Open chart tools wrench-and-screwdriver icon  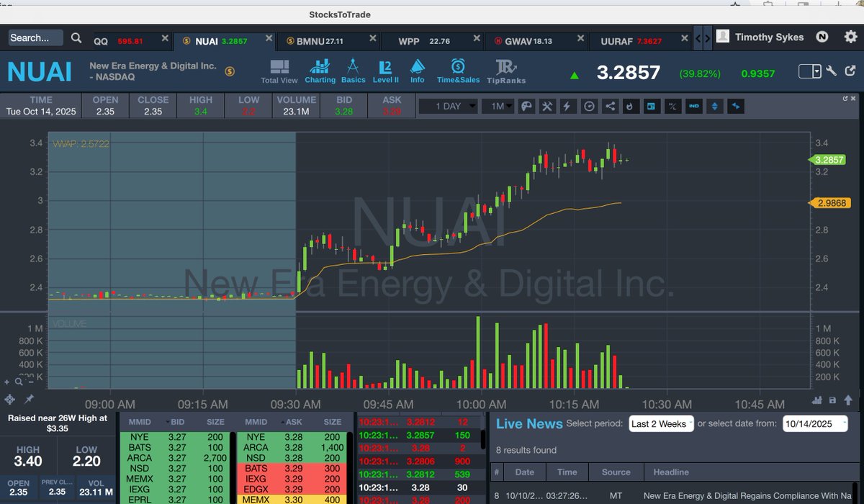[x=547, y=107]
